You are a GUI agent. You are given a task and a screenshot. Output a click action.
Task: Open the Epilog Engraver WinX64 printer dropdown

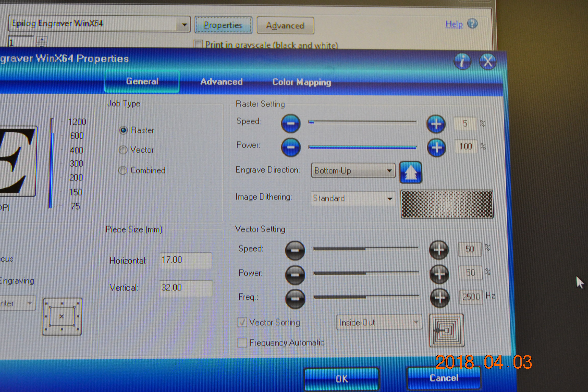(x=100, y=24)
